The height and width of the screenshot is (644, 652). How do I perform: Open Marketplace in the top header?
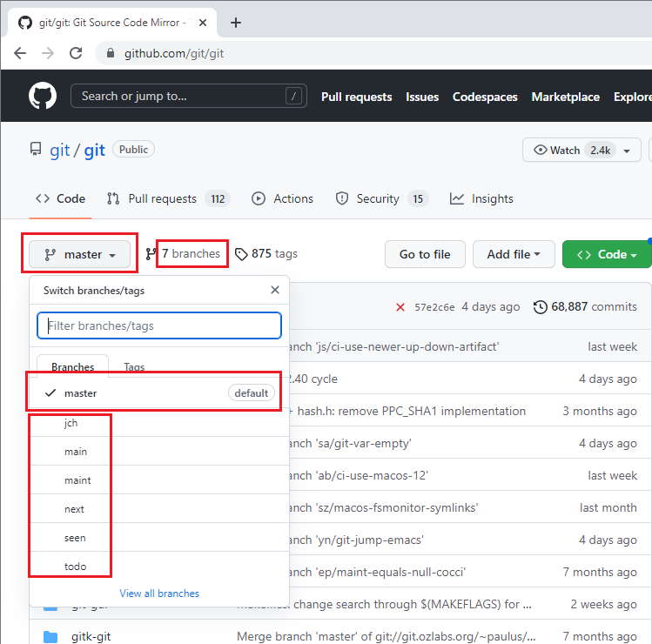coord(566,97)
